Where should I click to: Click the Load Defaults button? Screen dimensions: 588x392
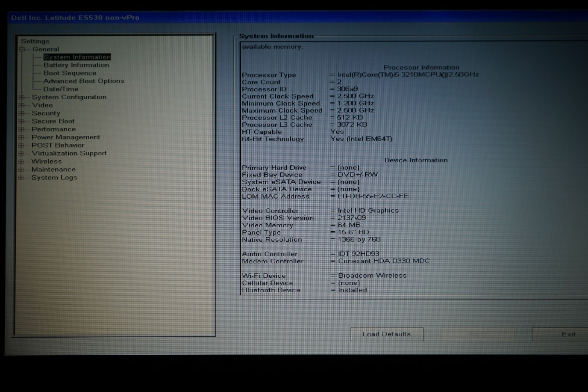387,334
